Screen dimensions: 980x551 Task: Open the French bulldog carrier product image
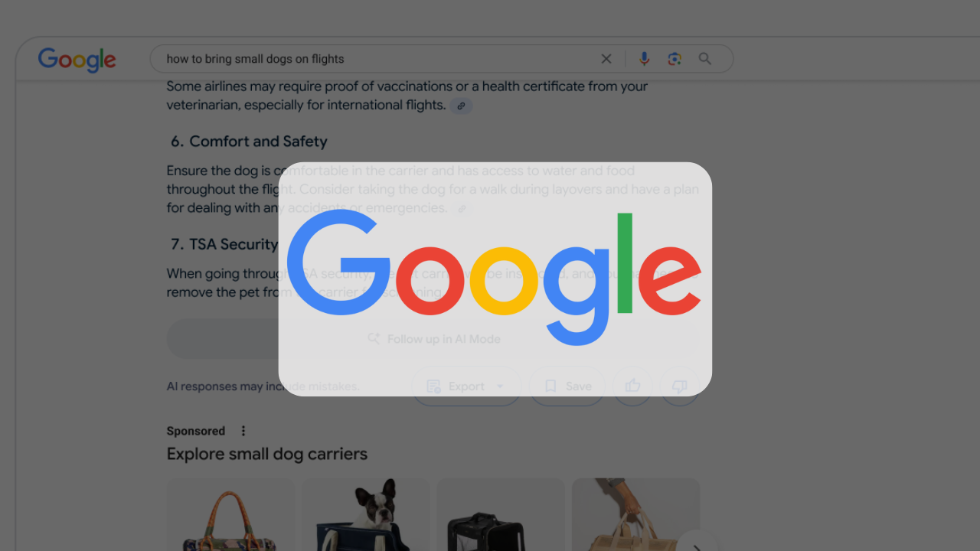(x=366, y=514)
